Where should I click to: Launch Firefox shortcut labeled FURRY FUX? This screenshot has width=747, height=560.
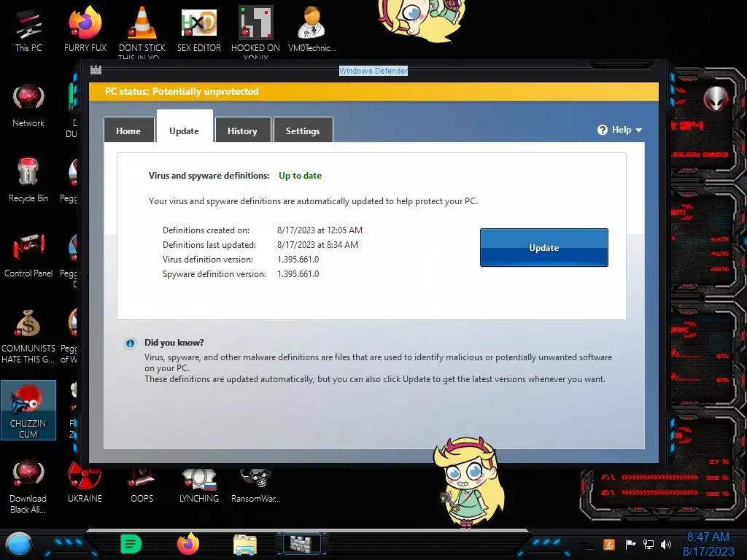(85, 30)
